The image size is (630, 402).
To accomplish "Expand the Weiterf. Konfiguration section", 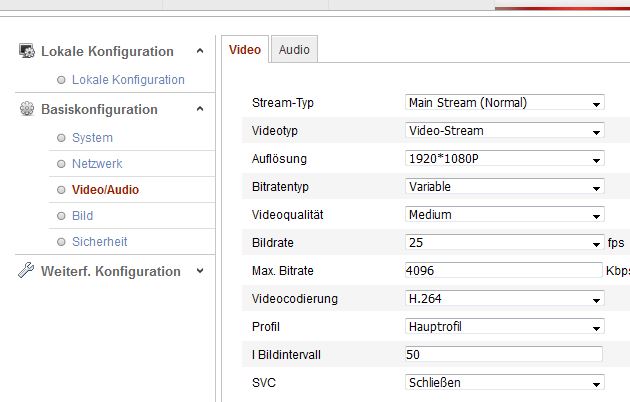I will [x=200, y=271].
